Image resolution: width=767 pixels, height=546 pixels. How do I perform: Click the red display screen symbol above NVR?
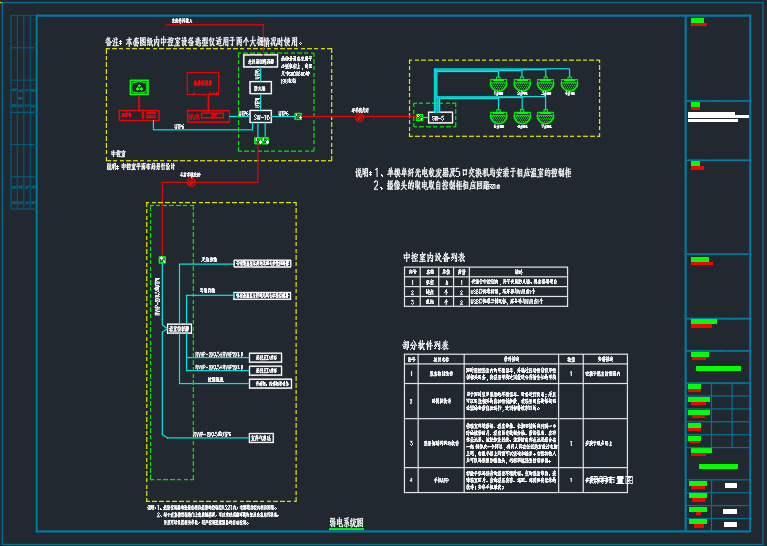(x=205, y=83)
